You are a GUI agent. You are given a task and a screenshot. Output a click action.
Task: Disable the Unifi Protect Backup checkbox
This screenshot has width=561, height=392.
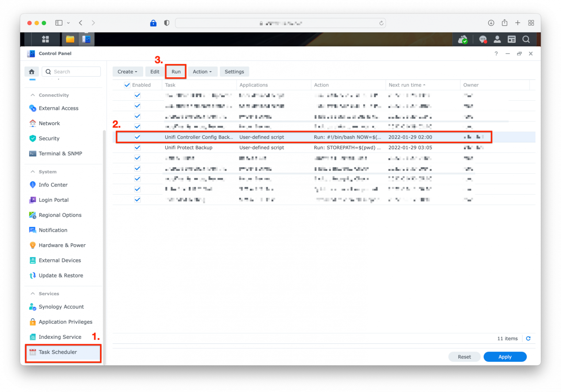click(x=137, y=148)
